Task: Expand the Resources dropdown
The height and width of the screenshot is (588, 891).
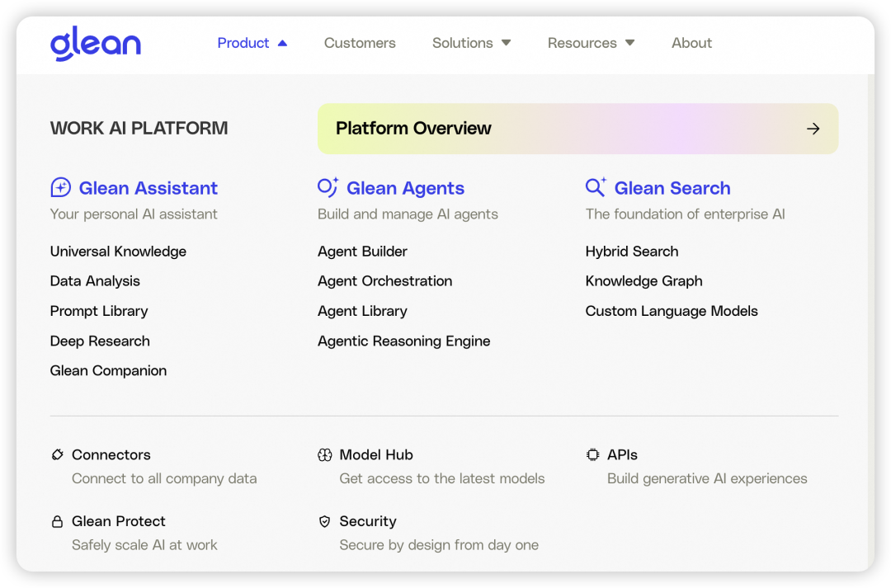Action: click(591, 43)
